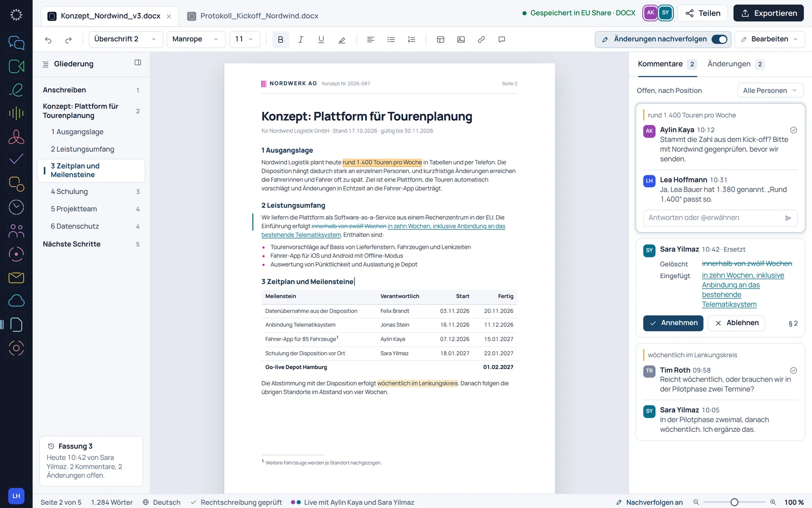Toggle Änderungen nachverfolgen switch
812x508 pixels.
[719, 39]
